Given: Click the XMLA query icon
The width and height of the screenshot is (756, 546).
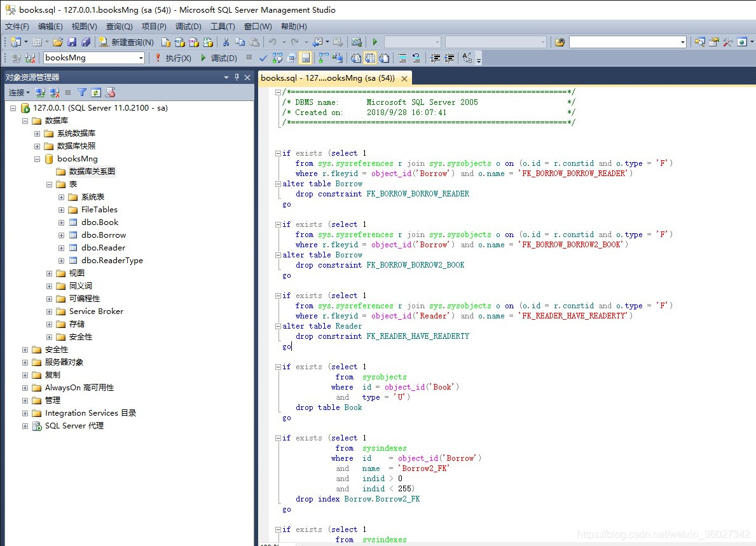Looking at the screenshot, I should (x=208, y=43).
